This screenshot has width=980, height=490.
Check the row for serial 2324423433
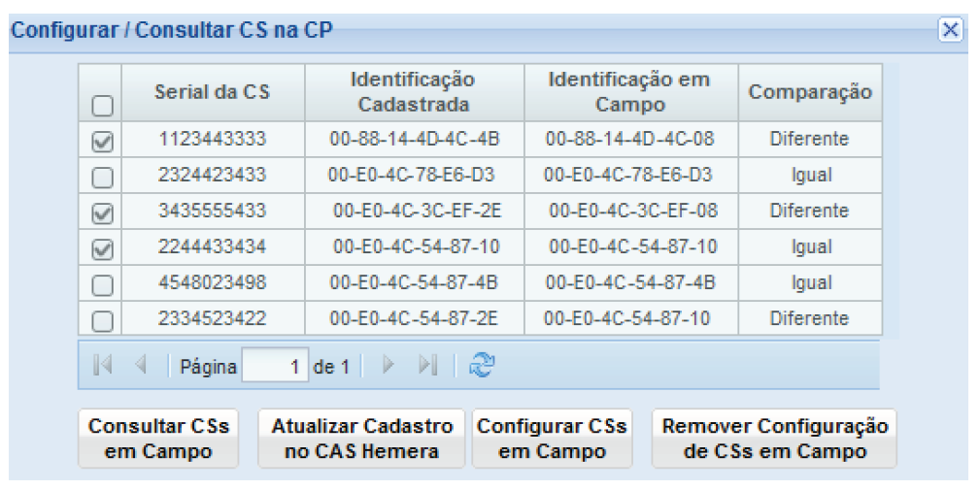pyautogui.click(x=102, y=177)
